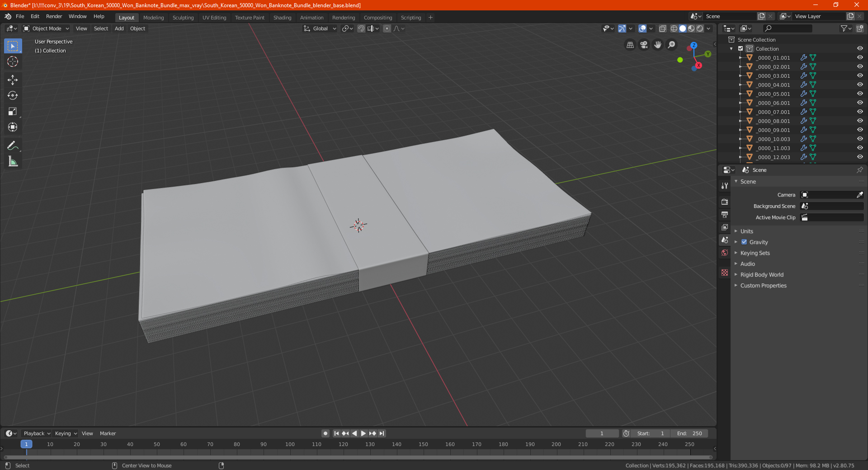This screenshot has height=470, width=868.
Task: Toggle snapping magnet button
Action: [x=361, y=28]
